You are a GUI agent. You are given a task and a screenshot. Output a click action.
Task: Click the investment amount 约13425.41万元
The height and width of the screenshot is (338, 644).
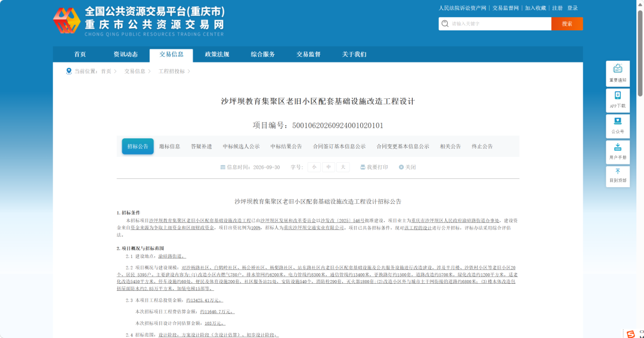(204, 300)
